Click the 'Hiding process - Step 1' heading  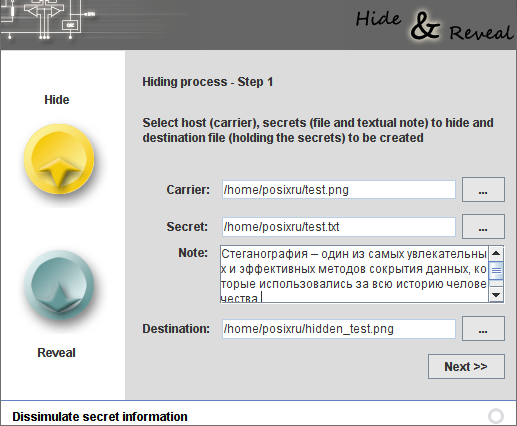[x=208, y=82]
